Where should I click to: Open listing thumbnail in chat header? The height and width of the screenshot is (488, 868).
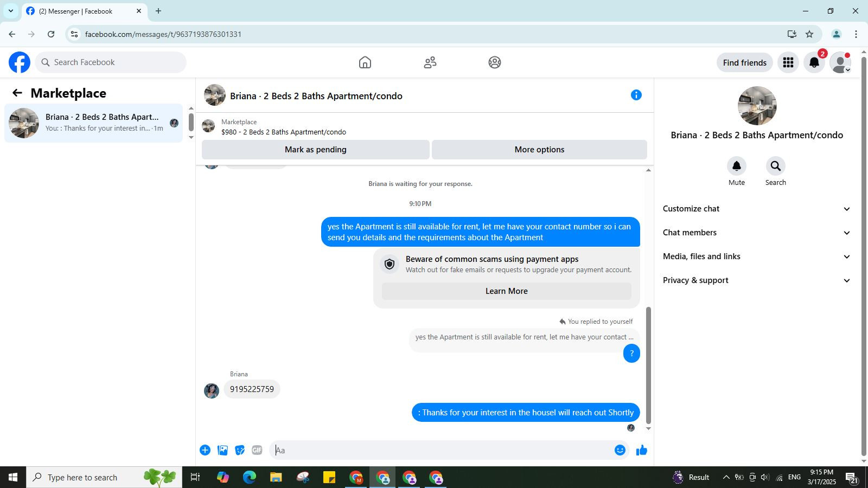pos(215,95)
